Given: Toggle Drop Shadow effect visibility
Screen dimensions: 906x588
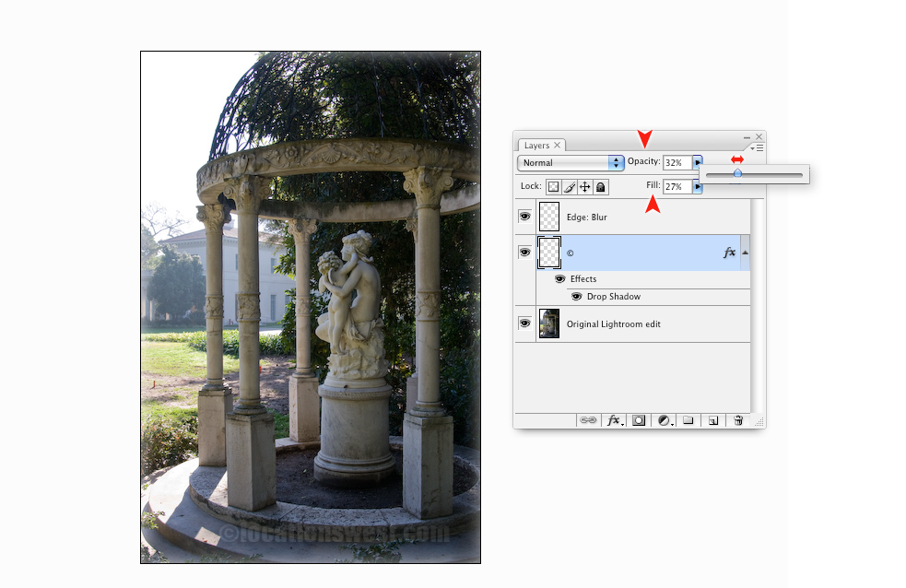Looking at the screenshot, I should (x=577, y=296).
